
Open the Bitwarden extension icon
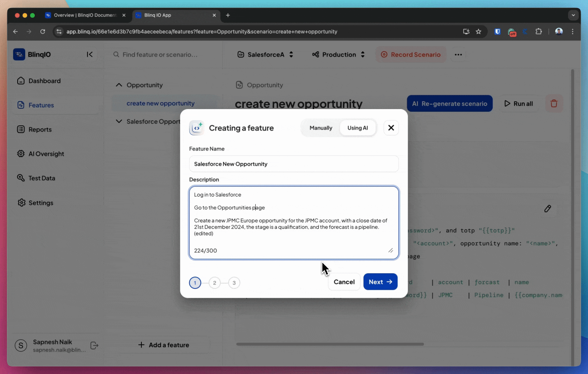[x=497, y=32]
